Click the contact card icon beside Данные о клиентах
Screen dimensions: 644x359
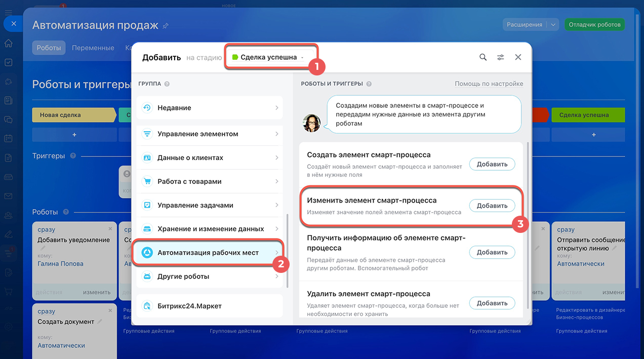point(147,158)
